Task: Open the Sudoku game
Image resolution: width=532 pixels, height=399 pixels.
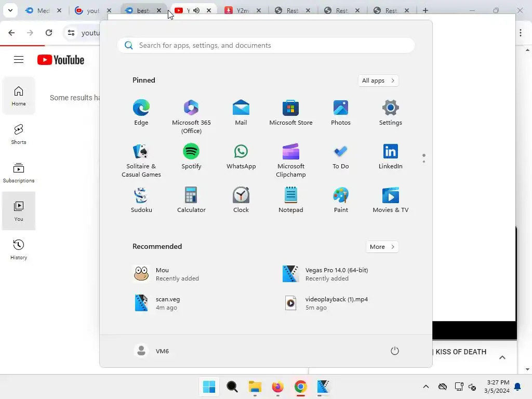Action: coord(141,200)
